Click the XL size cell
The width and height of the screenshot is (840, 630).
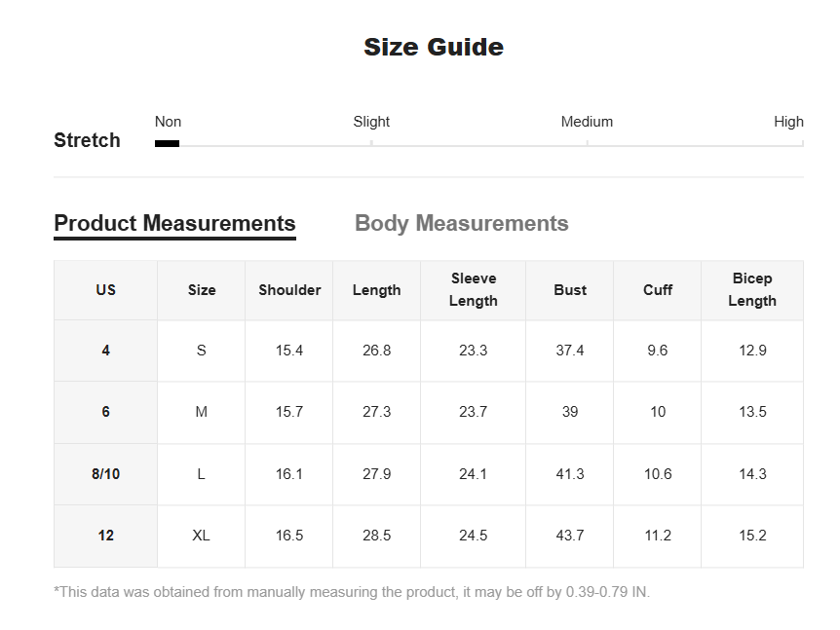(202, 536)
